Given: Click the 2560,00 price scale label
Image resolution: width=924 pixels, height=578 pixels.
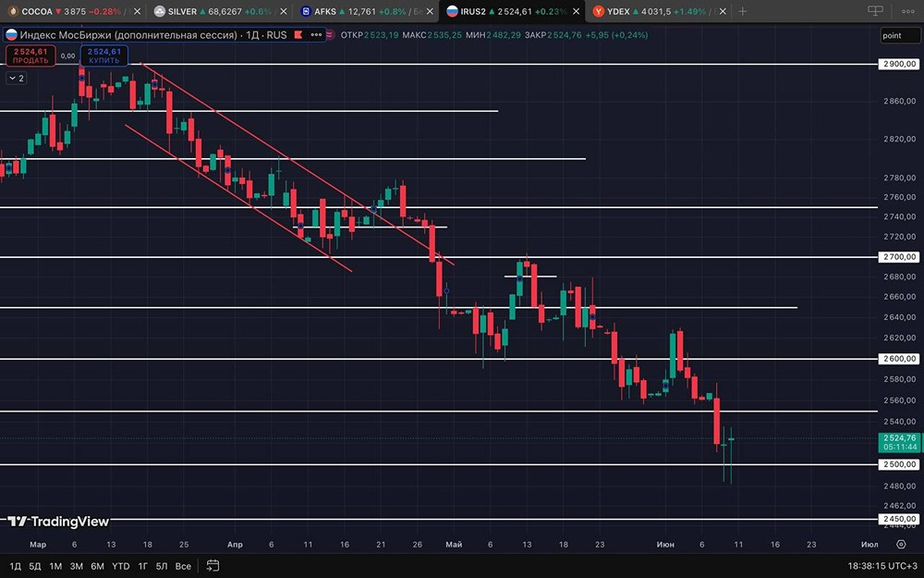Looking at the screenshot, I should pyautogui.click(x=900, y=400).
